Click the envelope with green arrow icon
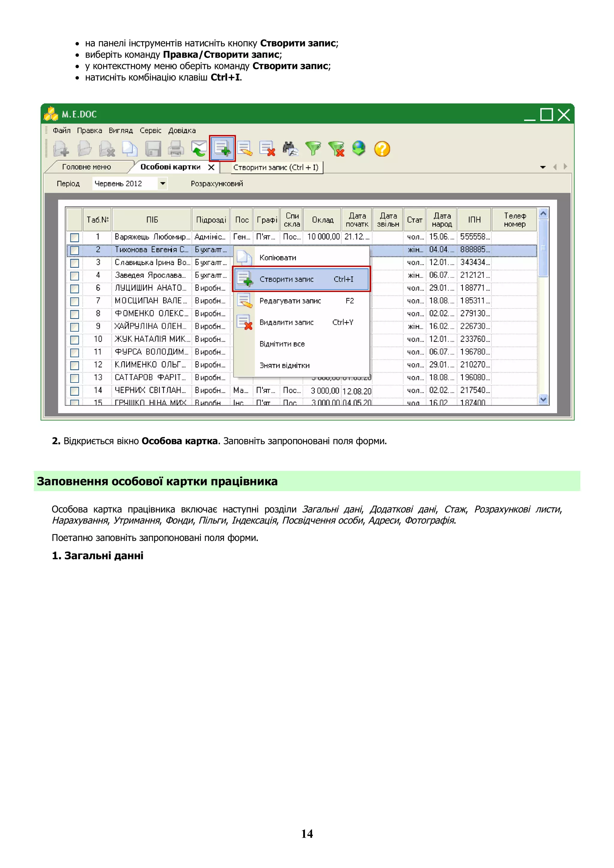Viewport: 614px width, 868px height. pyautogui.click(x=199, y=149)
